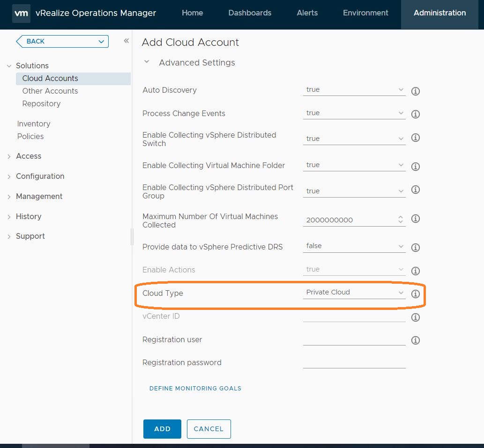
Task: Click the VMware vm logo icon
Action: [x=21, y=13]
